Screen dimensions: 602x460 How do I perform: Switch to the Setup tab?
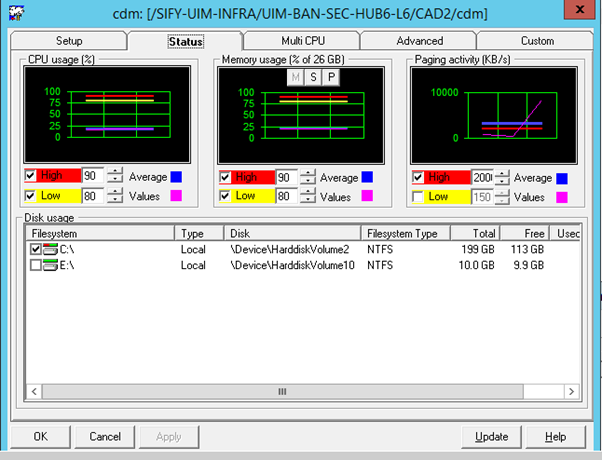point(69,41)
